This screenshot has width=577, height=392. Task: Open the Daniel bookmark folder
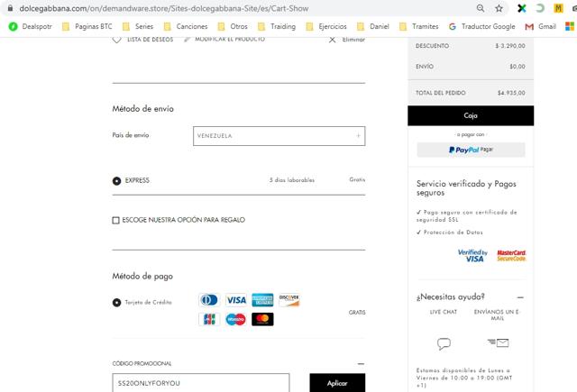(373, 26)
